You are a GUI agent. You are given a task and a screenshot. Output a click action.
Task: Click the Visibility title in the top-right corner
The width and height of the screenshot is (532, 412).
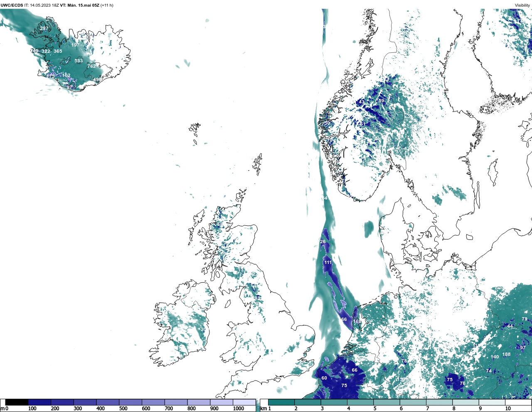(x=522, y=5)
